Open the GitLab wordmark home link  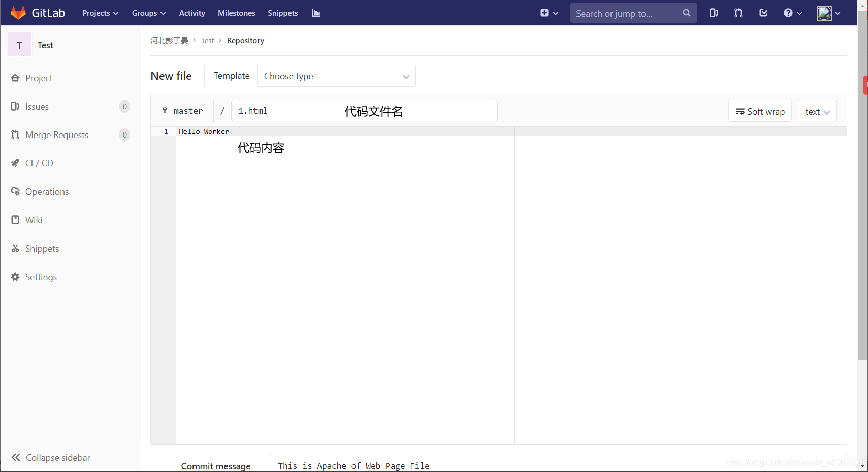coord(48,13)
